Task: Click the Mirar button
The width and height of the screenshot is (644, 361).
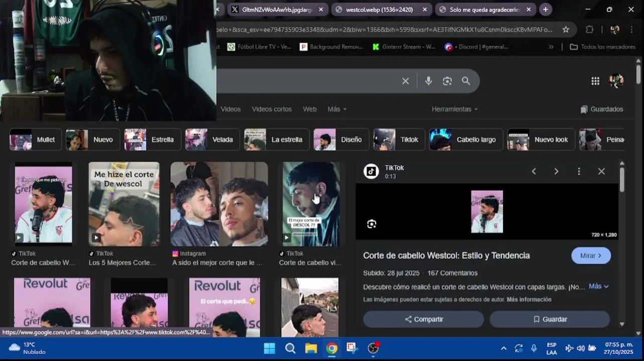Action: (591, 256)
